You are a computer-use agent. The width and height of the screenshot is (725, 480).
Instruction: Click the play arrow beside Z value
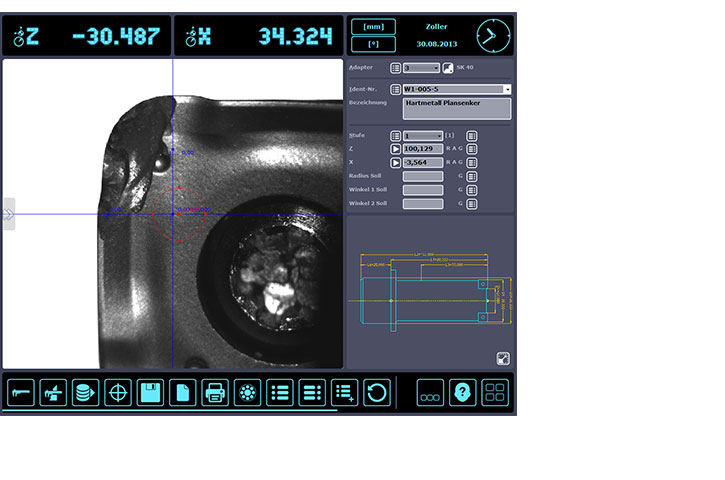pyautogui.click(x=396, y=149)
